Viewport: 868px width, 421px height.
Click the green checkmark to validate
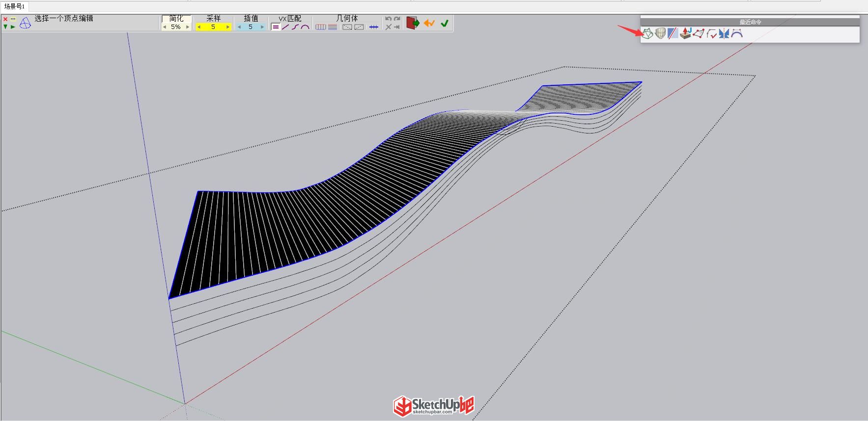pos(445,23)
